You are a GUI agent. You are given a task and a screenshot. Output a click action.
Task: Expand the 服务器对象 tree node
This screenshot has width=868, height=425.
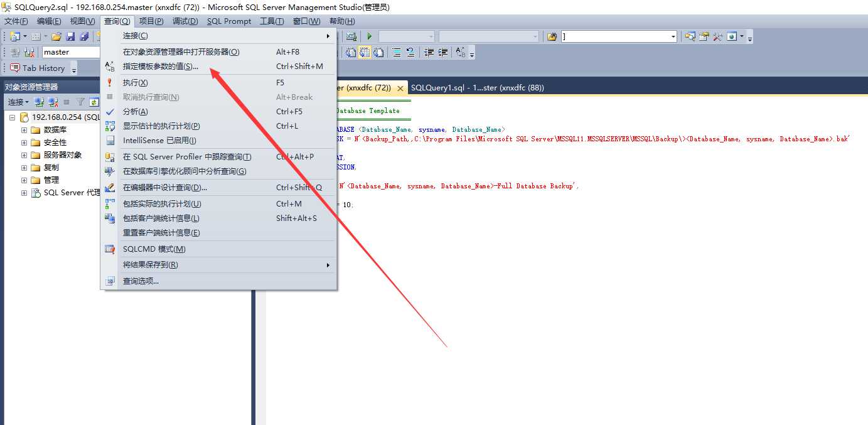click(x=24, y=155)
